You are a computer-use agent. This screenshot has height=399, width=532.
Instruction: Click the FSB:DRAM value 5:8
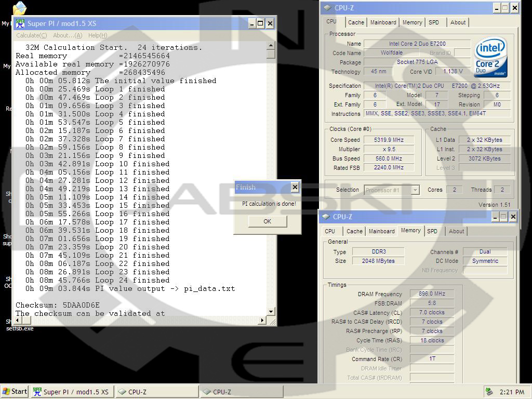pos(432,303)
